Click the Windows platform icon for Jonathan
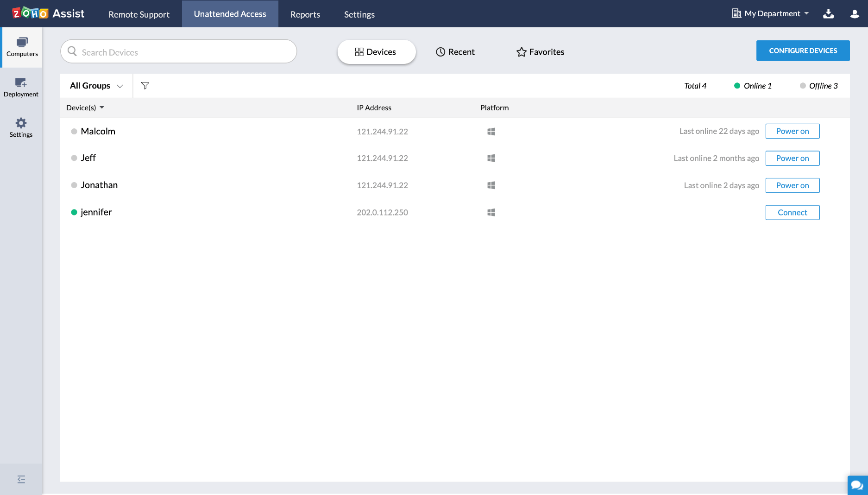868x495 pixels. [491, 185]
